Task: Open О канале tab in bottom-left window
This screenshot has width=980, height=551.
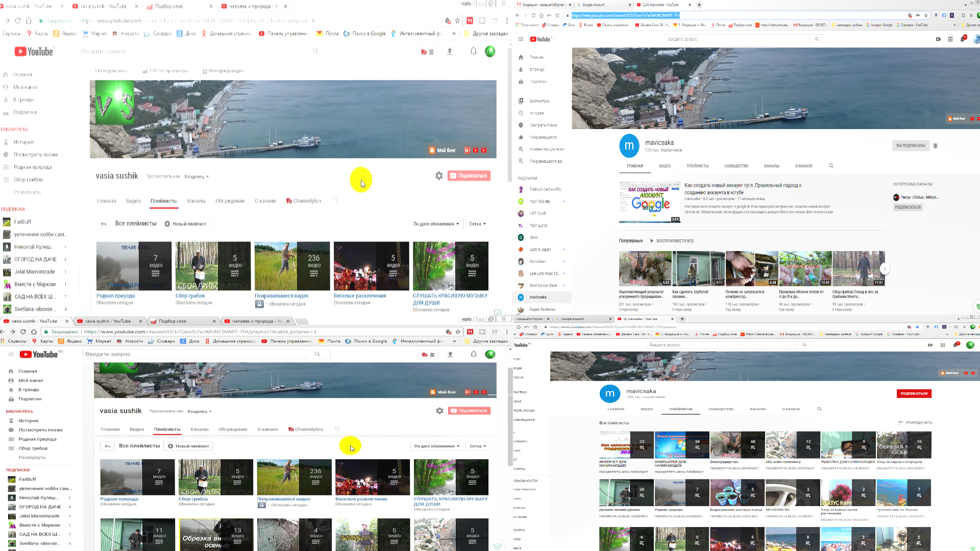Action: coord(267,429)
